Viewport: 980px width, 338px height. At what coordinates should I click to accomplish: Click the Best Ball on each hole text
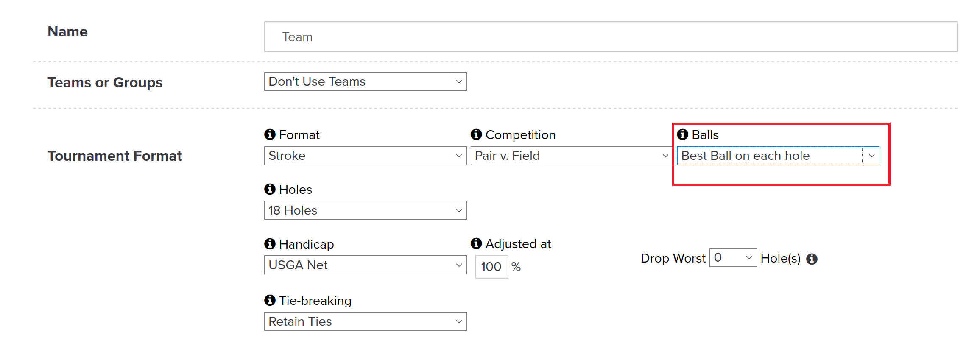point(745,156)
